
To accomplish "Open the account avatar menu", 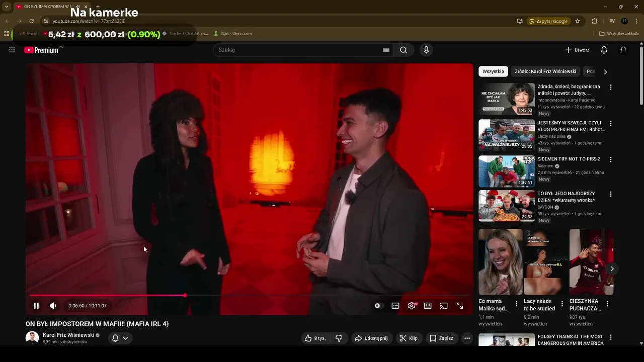I will (x=623, y=50).
